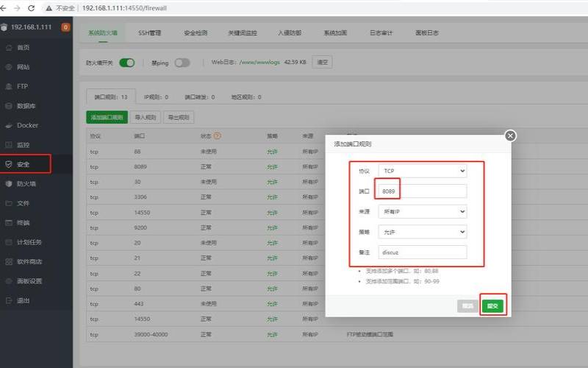Screen dimensions: 588x368
Task: Click the panel shield logo beside 192.168.1.111
Action: click(4, 27)
